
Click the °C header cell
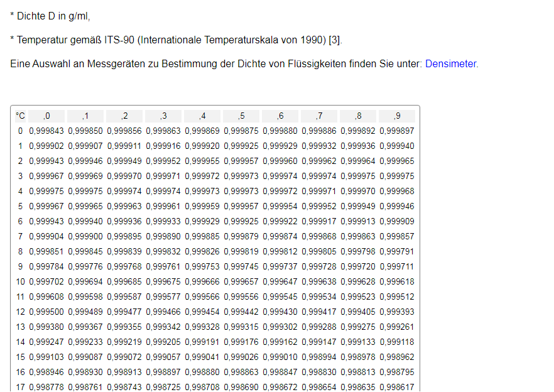pos(21,116)
